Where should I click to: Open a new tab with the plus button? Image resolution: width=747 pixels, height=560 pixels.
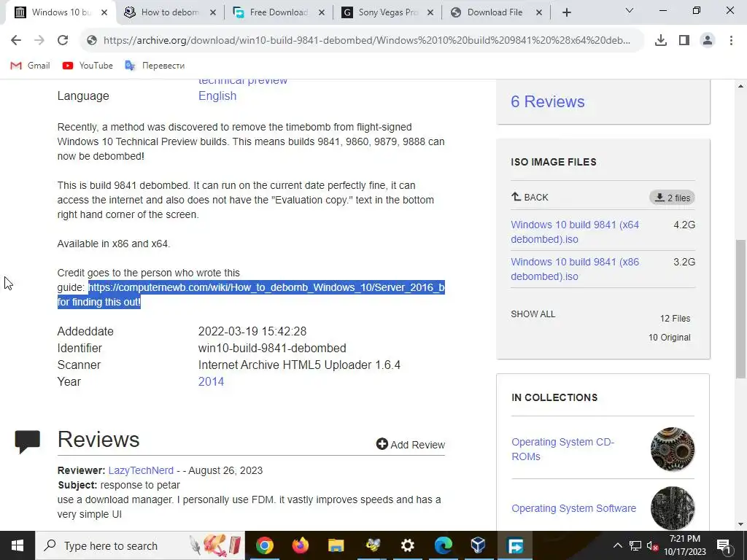click(566, 12)
